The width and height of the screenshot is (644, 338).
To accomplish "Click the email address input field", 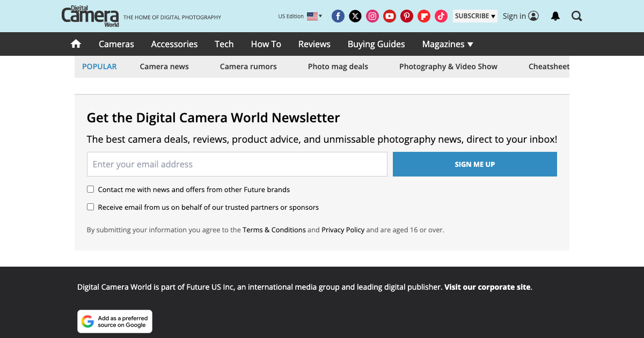I will 237,164.
